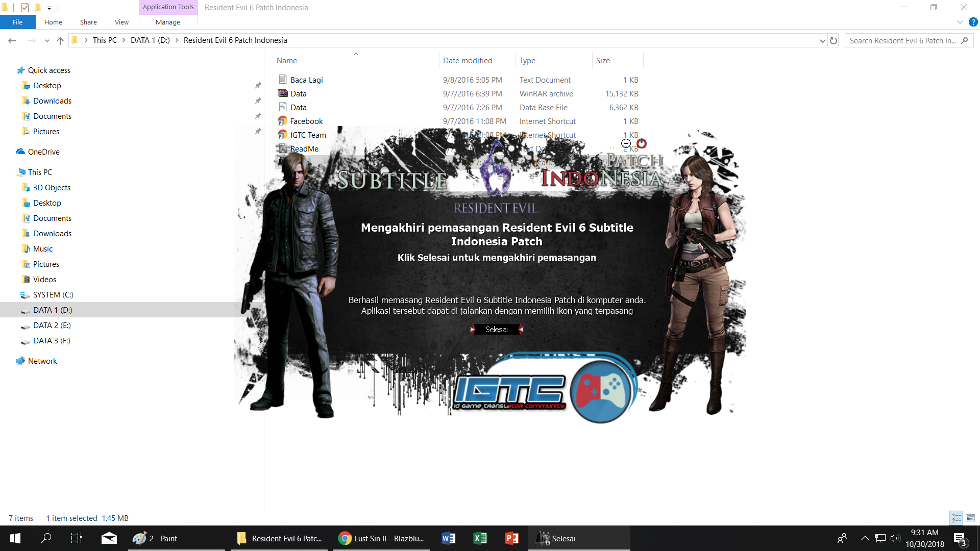Select the IGTC Team shortcut file

pyautogui.click(x=308, y=135)
